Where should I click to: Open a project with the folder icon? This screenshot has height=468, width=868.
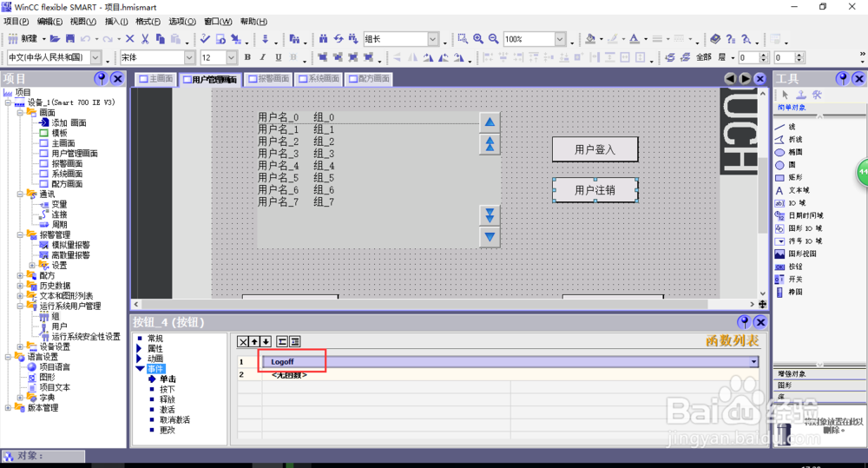(54, 39)
